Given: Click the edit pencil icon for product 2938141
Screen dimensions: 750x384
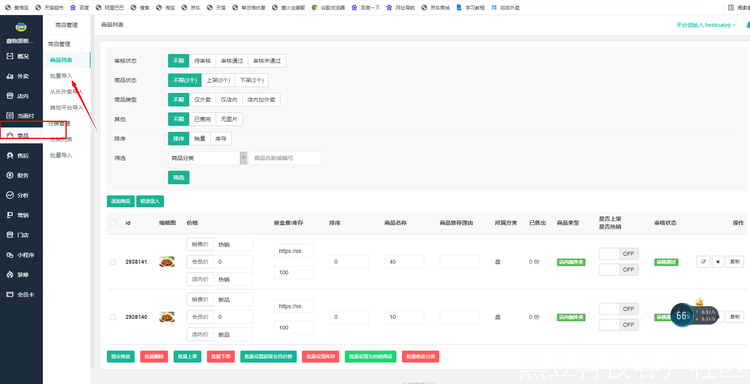Looking at the screenshot, I should pos(703,262).
